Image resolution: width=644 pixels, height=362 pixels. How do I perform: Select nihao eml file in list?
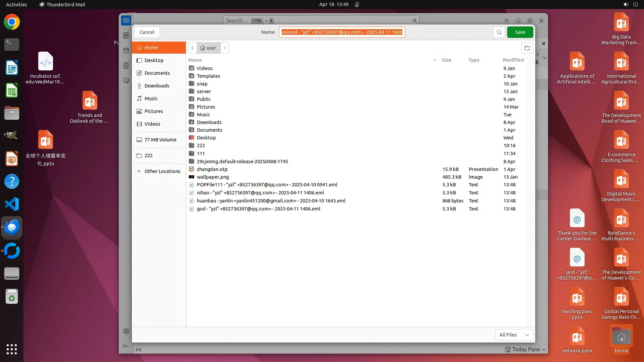(260, 193)
